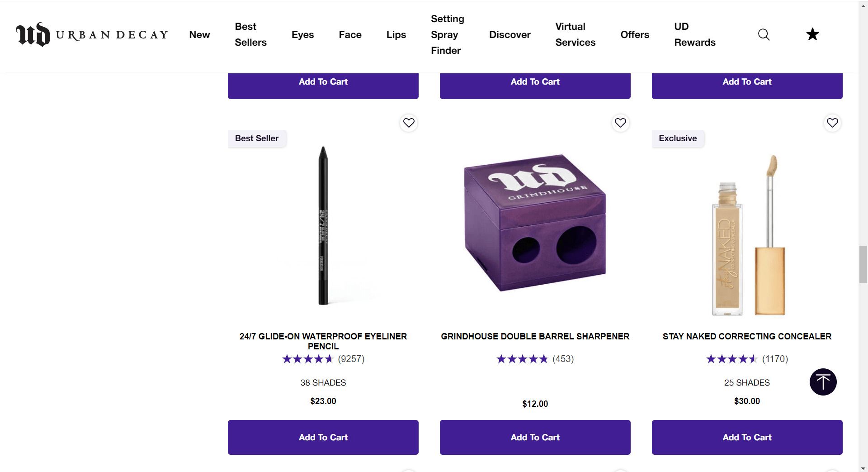Image resolution: width=868 pixels, height=472 pixels.
Task: Open the Eyes menu
Action: (x=302, y=35)
